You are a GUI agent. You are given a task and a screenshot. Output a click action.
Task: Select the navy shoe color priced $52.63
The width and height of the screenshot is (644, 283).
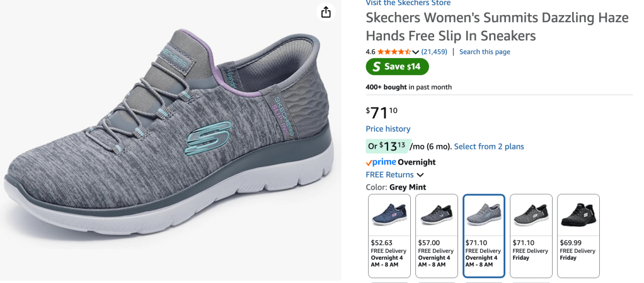click(x=389, y=235)
